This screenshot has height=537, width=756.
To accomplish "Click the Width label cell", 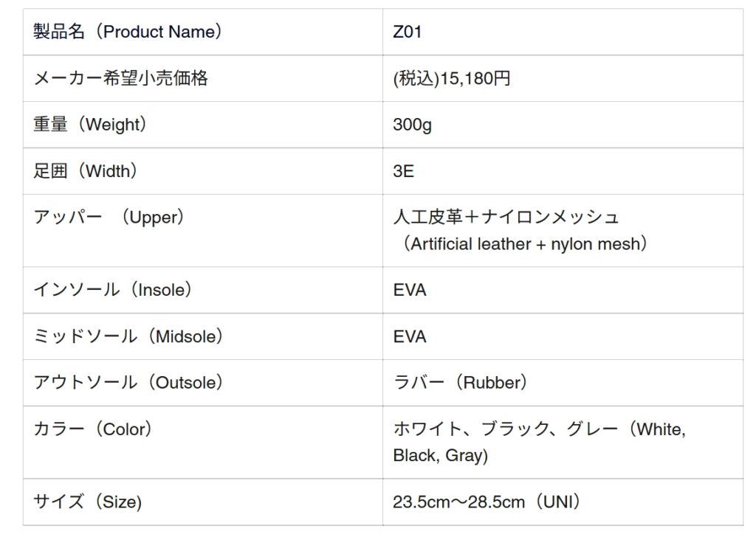I will (86, 171).
